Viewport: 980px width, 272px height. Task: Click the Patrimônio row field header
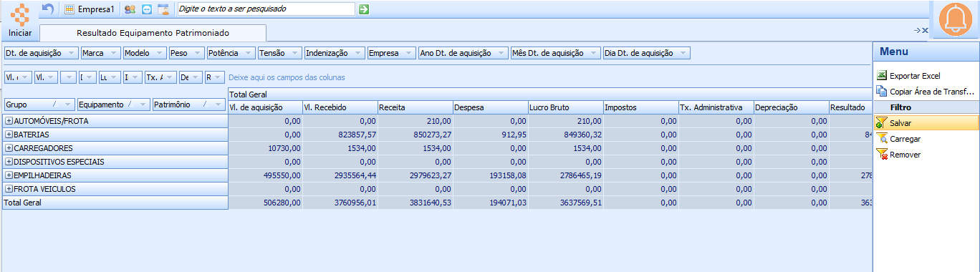point(189,105)
